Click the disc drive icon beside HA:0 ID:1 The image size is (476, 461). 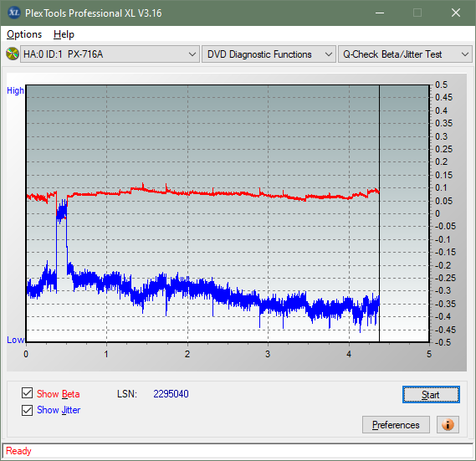[13, 54]
